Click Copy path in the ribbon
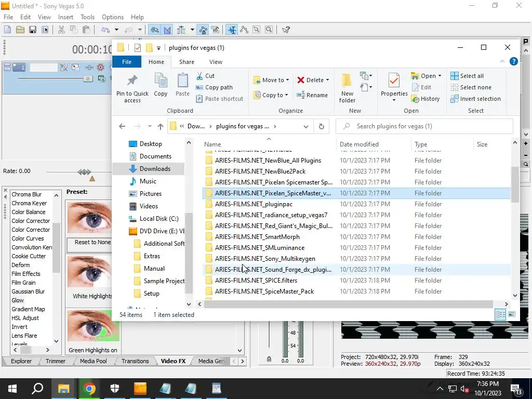532x399 pixels. [215, 87]
